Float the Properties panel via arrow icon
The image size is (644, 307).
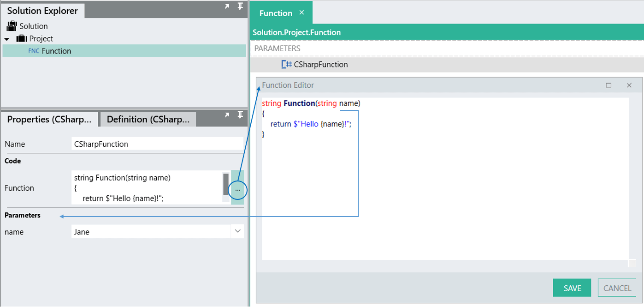pyautogui.click(x=227, y=114)
